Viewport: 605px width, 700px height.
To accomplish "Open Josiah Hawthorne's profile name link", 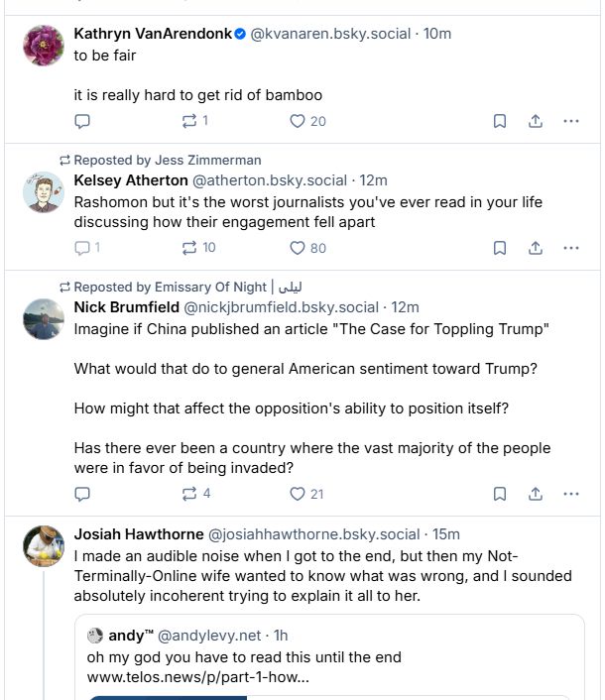I will click(137, 534).
